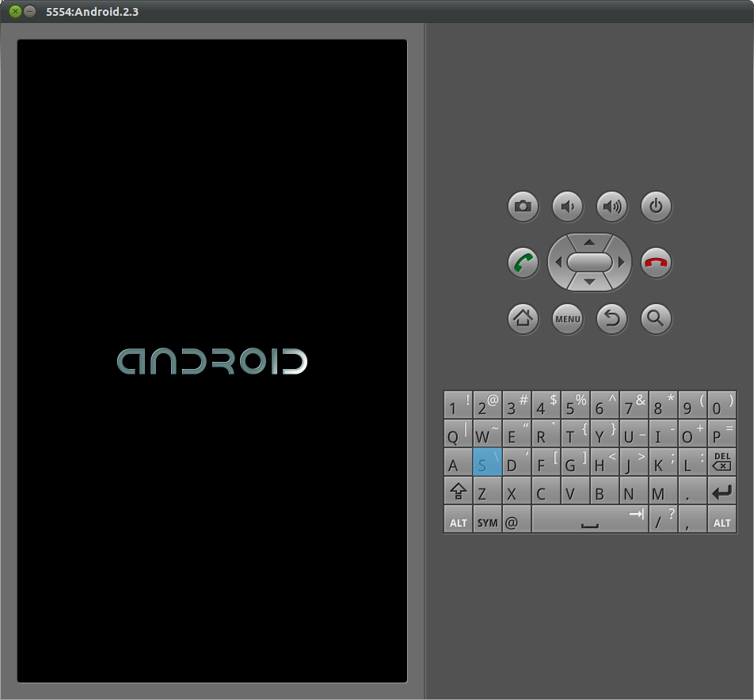
Task: Click the power button
Action: coord(656,207)
